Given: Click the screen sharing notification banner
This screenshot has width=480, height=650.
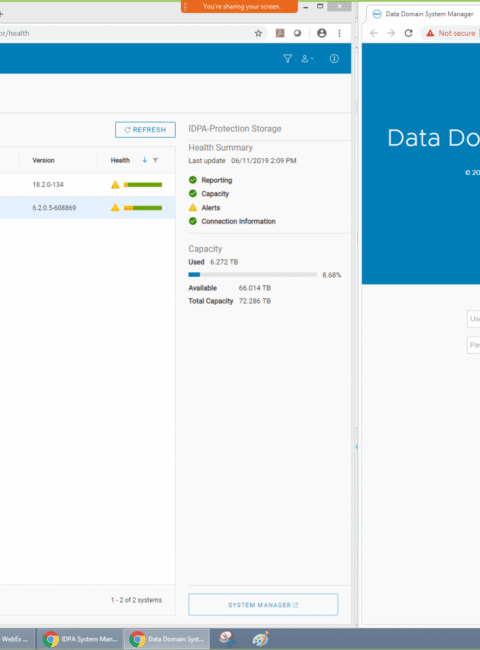Looking at the screenshot, I should click(239, 7).
